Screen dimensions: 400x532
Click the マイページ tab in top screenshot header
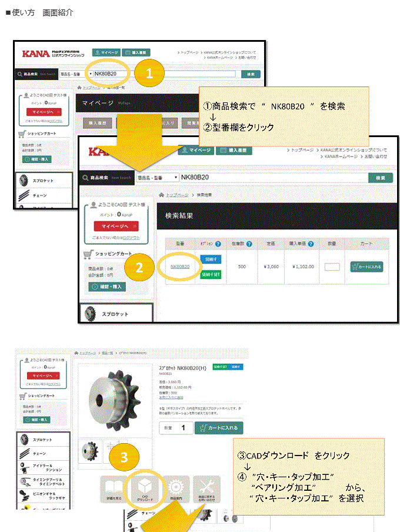[x=106, y=52]
